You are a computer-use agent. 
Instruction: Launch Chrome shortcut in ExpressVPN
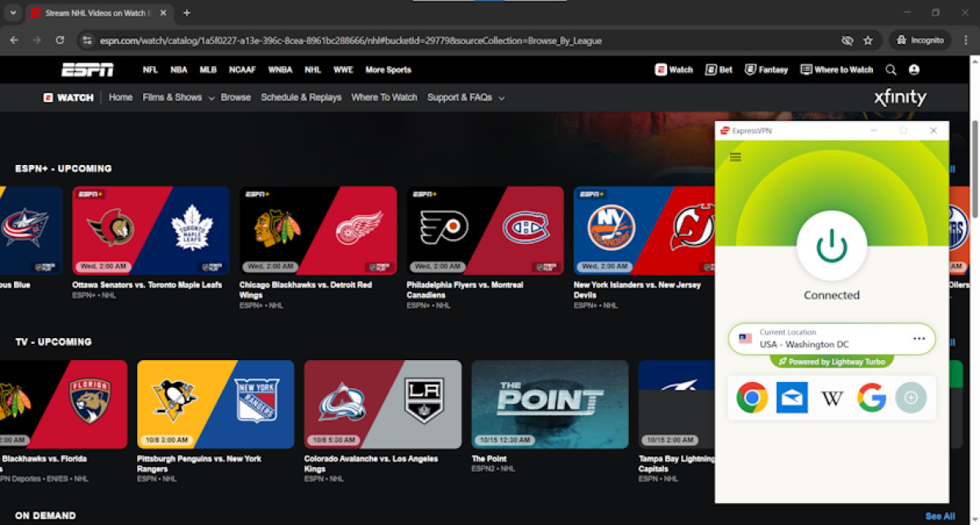(752, 398)
